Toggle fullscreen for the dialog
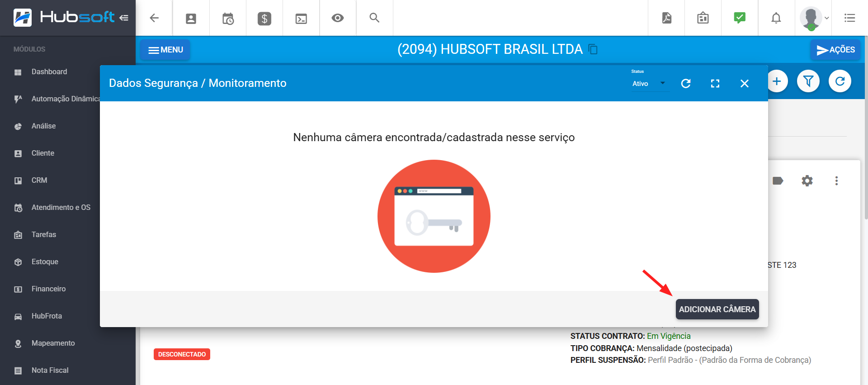The image size is (868, 385). point(715,84)
